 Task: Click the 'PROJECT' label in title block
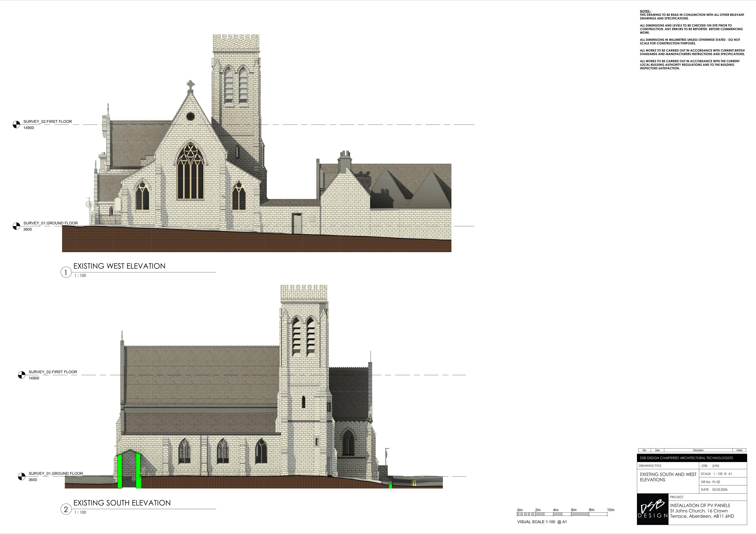point(677,497)
